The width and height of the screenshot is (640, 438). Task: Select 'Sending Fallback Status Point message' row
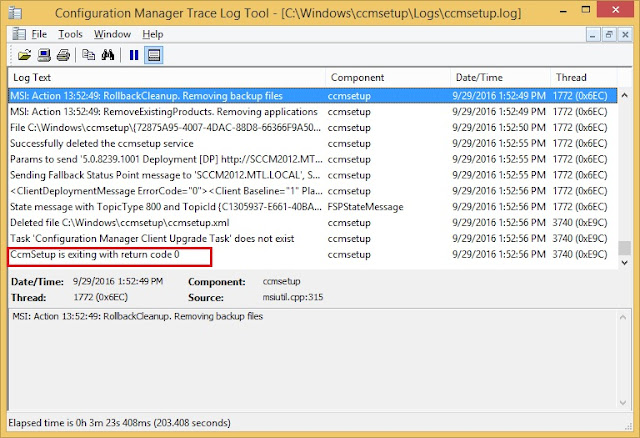[313, 175]
